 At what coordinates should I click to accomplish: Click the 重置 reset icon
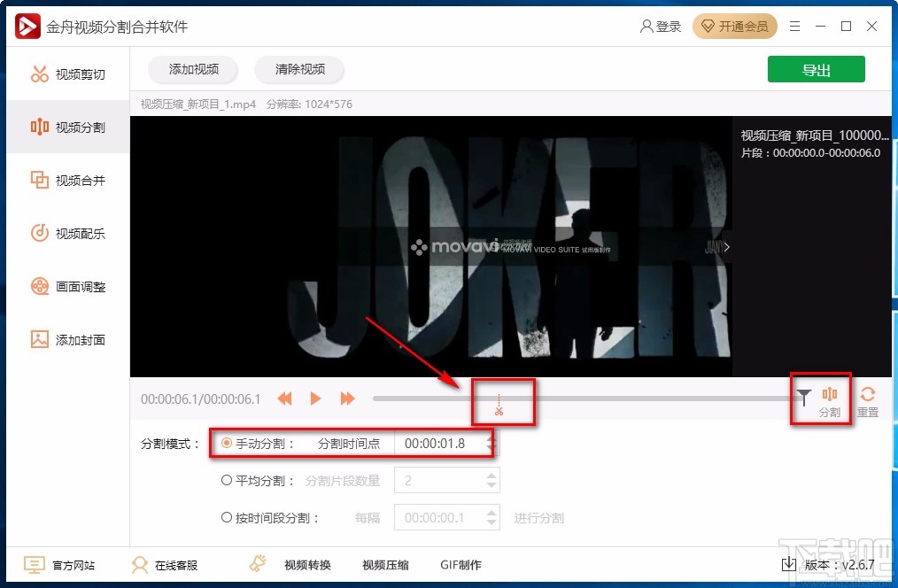tap(868, 402)
